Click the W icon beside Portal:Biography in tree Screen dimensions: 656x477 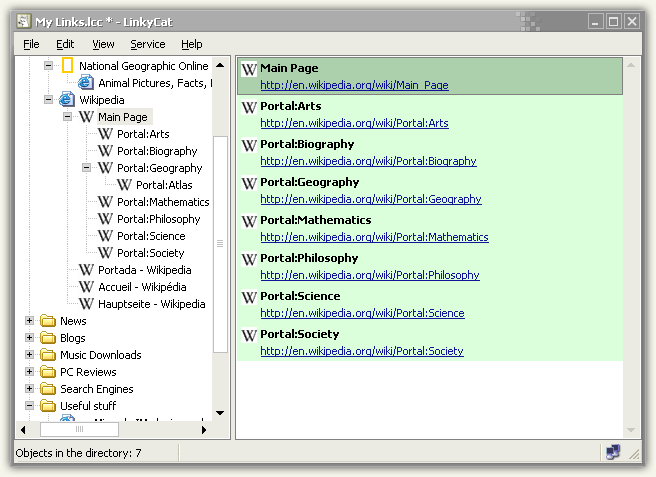(x=105, y=151)
